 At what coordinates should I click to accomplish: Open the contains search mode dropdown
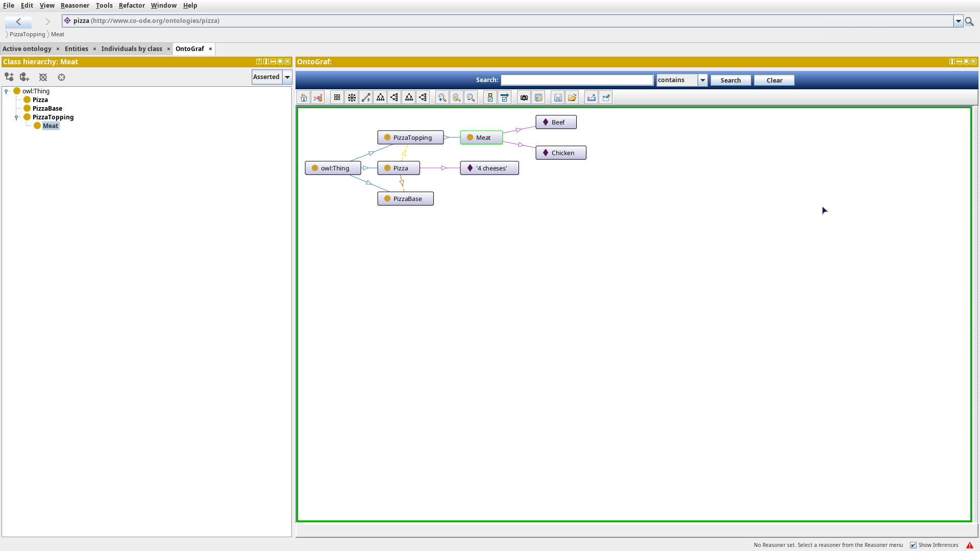point(702,80)
